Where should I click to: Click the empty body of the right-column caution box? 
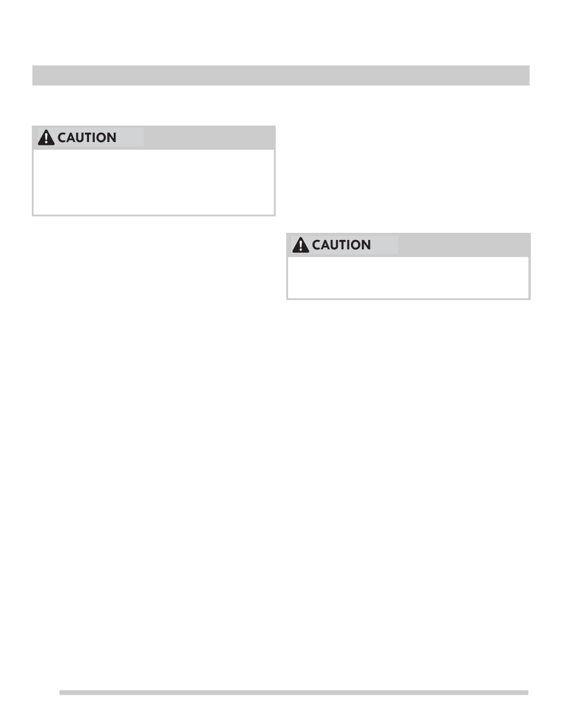(408, 277)
